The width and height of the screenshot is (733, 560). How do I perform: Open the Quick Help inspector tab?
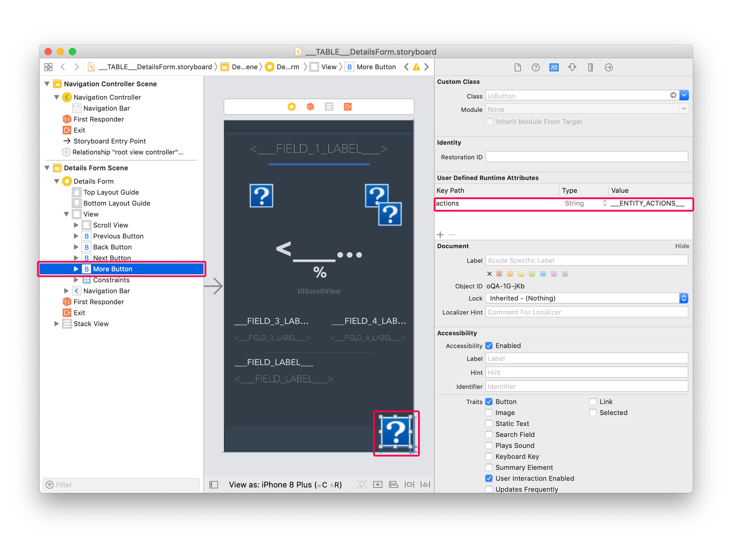535,67
